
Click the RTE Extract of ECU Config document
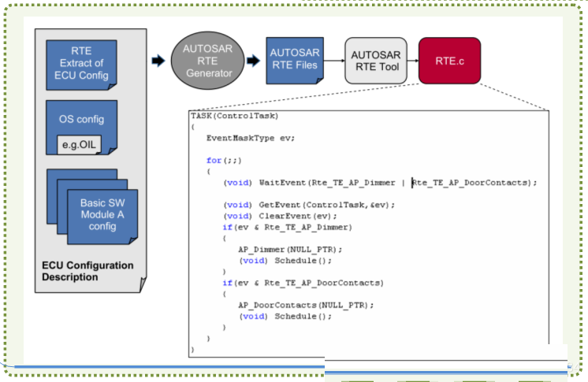coord(81,65)
